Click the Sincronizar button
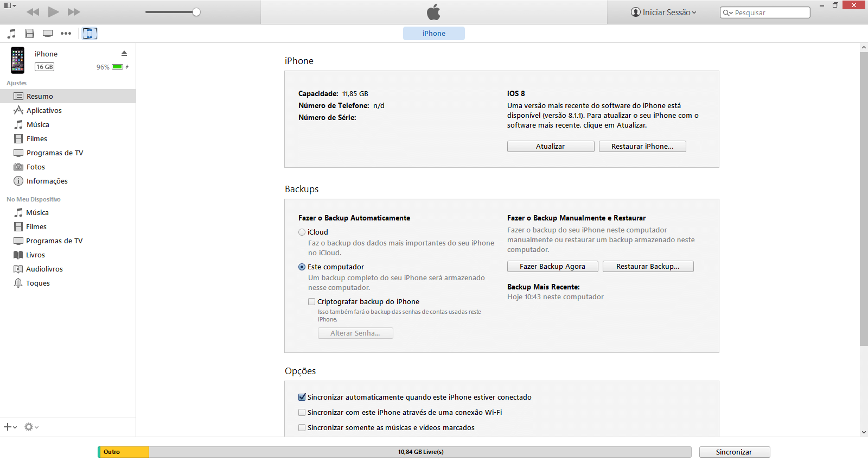The height and width of the screenshot is (467, 868). [735, 452]
